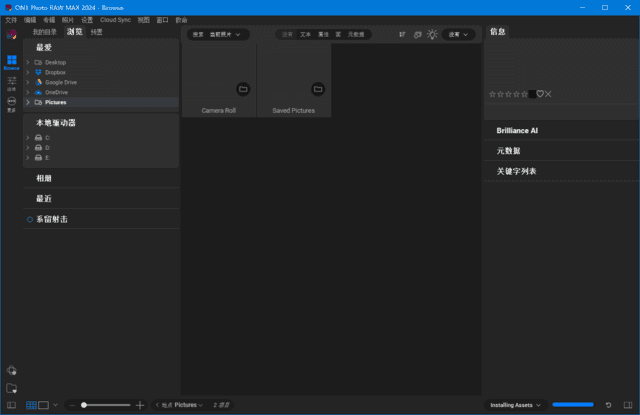This screenshot has width=640, height=415.
Task: Open the Edit module sliders icon
Action: click(11, 82)
